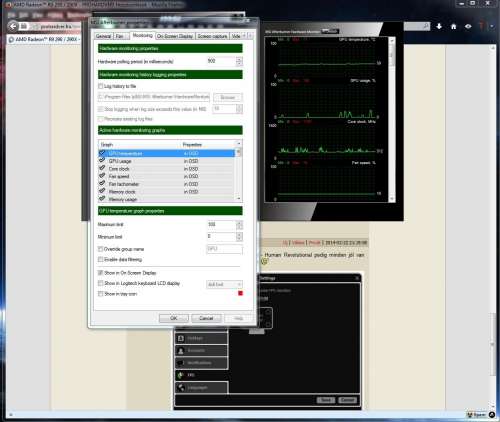Toggle the Core clock graph checkmark

tap(102, 168)
